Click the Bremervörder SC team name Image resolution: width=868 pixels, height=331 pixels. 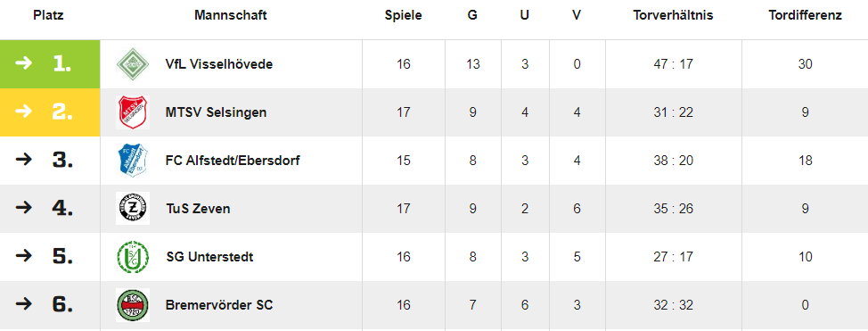(219, 305)
